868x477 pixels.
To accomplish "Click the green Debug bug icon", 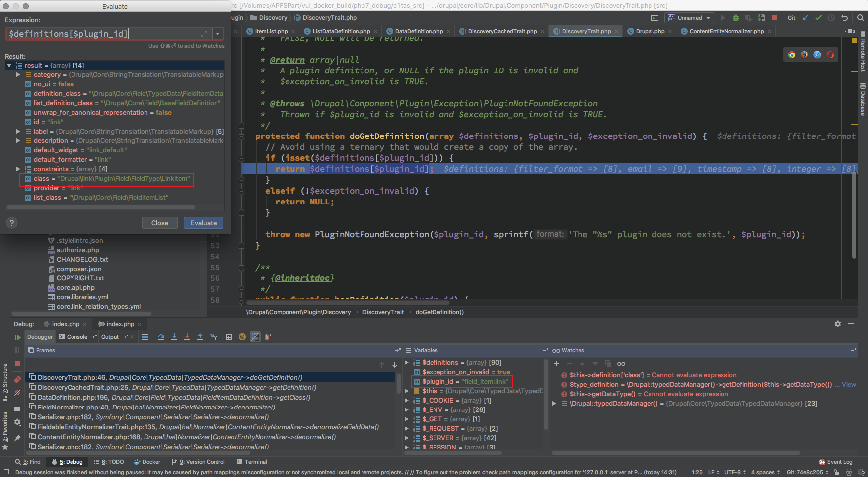I will coord(736,18).
